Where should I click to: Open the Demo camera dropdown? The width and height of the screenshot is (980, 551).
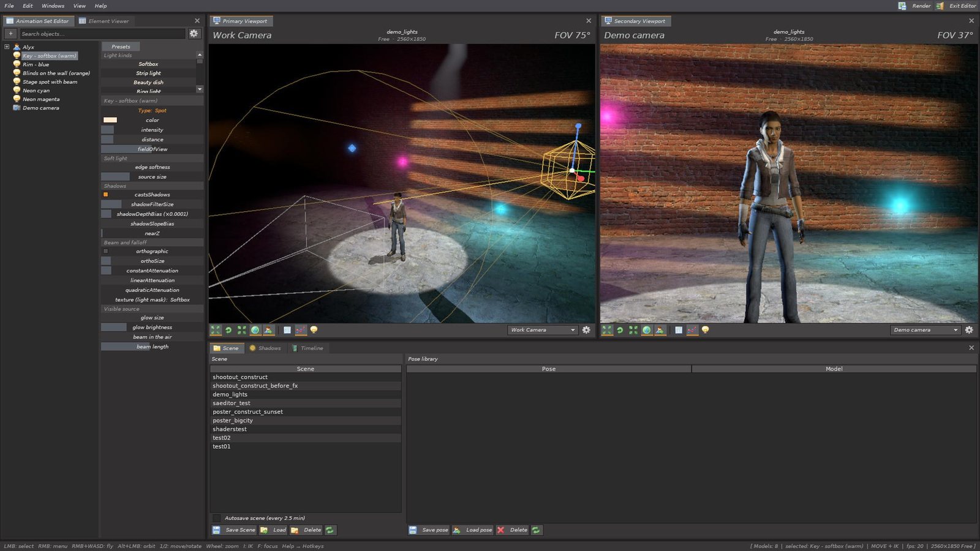pos(925,330)
